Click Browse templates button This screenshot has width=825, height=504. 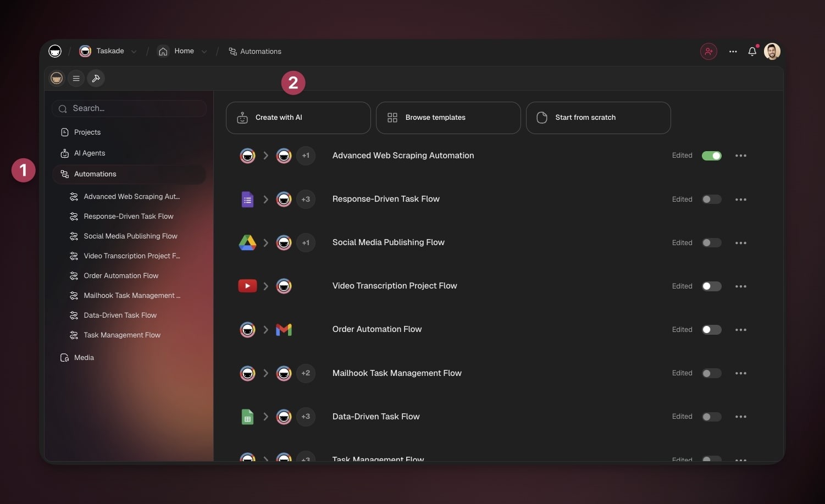click(x=448, y=118)
